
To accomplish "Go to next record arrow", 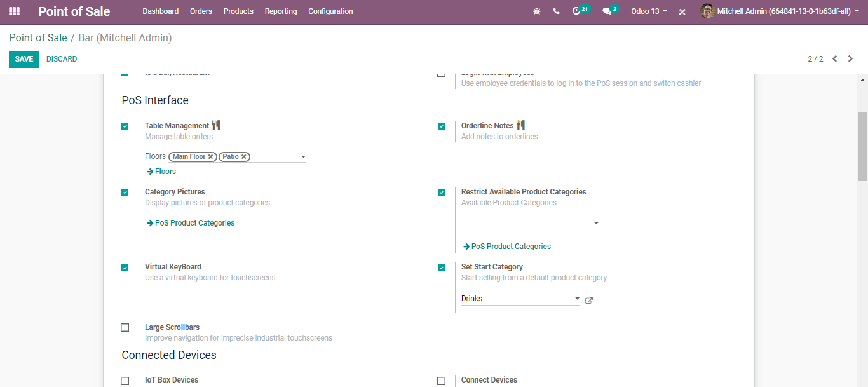I will (850, 58).
